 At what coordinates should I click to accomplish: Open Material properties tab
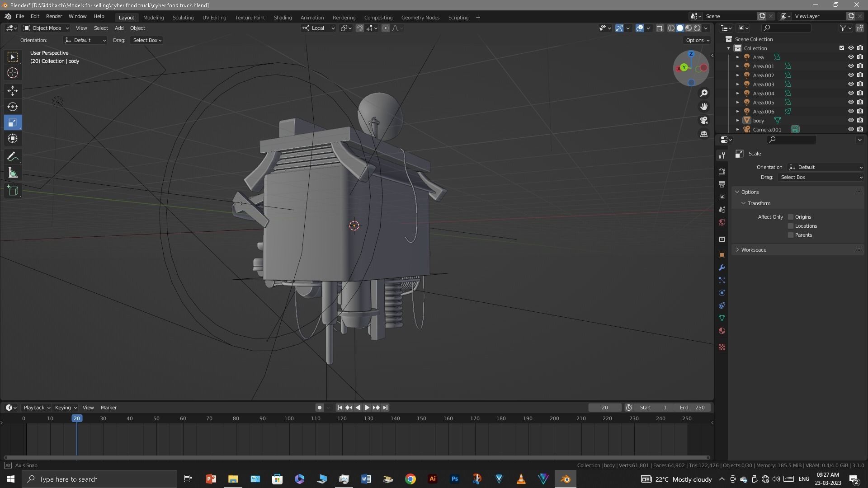click(722, 331)
